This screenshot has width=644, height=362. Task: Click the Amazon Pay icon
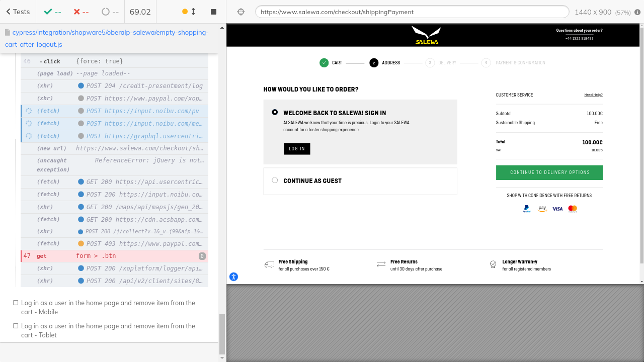click(x=542, y=209)
